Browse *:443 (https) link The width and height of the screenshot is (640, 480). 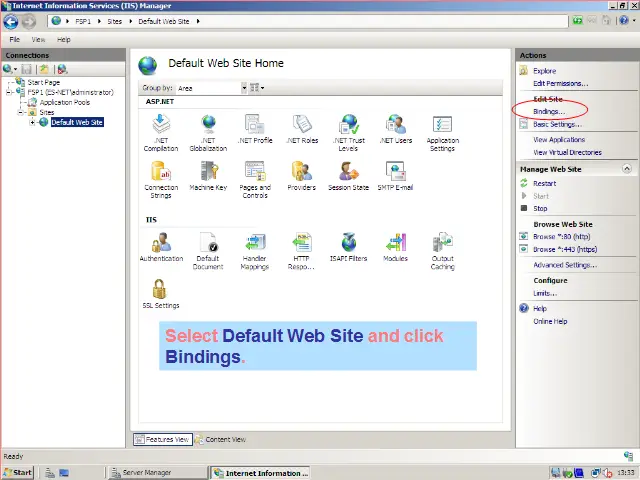[565, 249]
